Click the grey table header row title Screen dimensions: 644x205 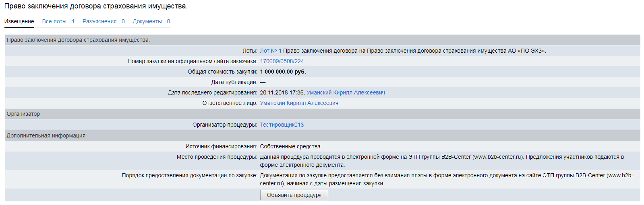point(78,40)
